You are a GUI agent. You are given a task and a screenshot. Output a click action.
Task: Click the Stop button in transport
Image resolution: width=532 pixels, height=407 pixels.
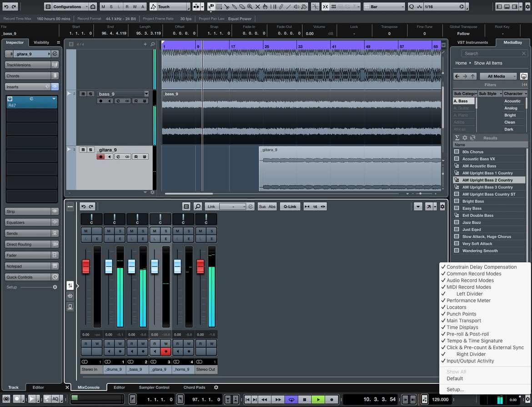(304, 400)
